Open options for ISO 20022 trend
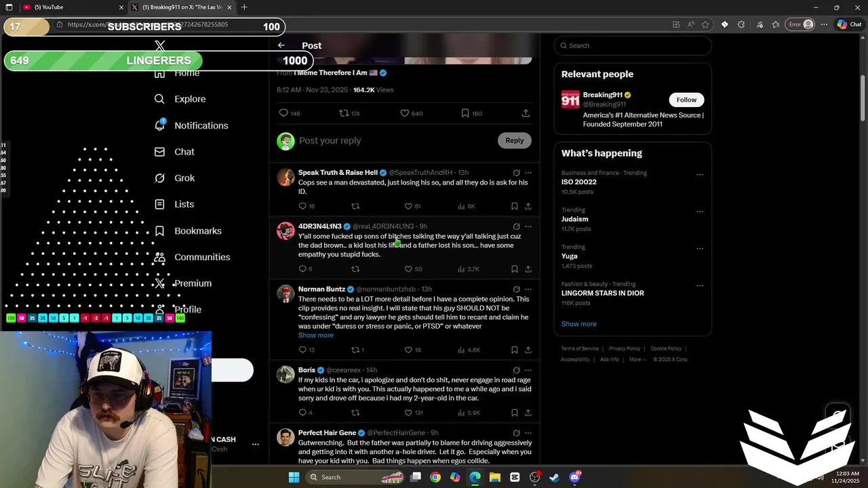 (x=700, y=174)
